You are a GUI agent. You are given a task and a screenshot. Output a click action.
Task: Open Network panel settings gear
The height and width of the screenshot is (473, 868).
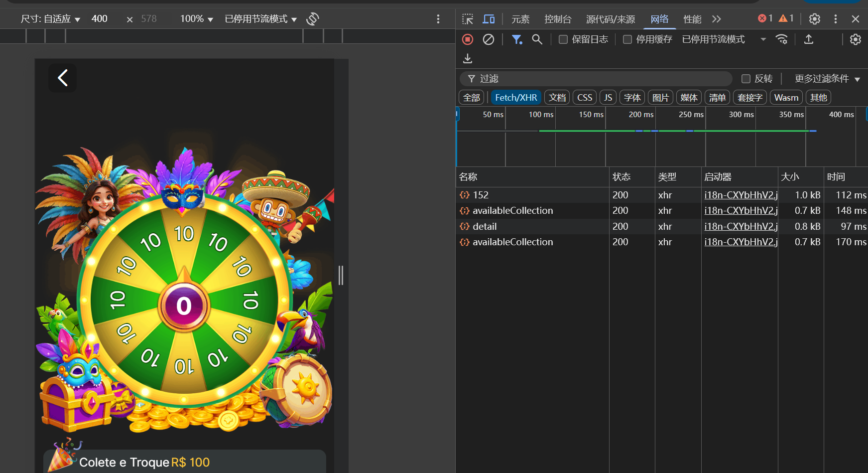[856, 39]
